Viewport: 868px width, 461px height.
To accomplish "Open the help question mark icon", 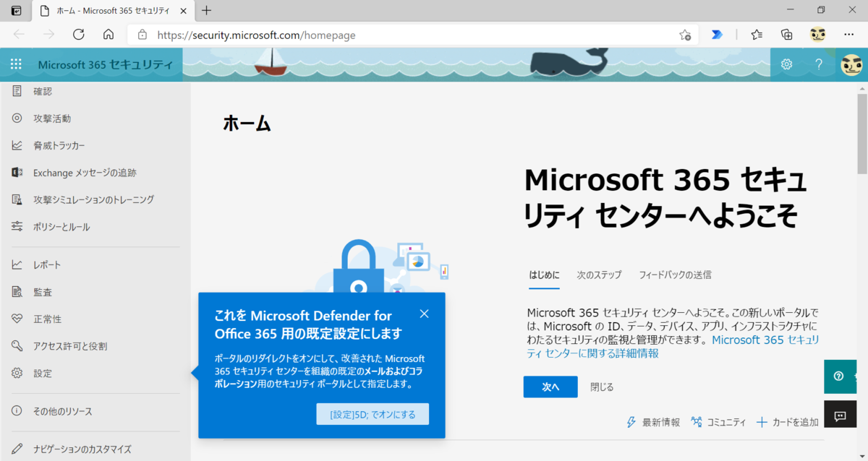I will click(819, 64).
